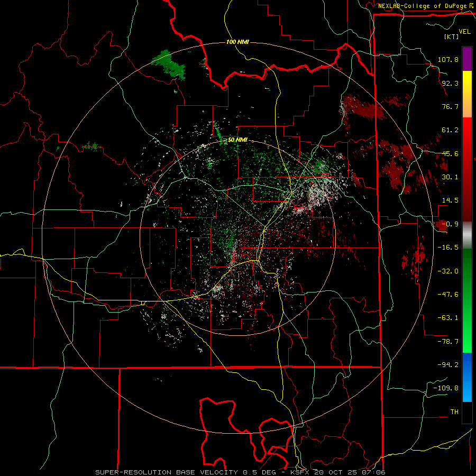Click the 107.8 value on velocity scale
Image resolution: width=476 pixels, height=476 pixels.
tap(448, 59)
